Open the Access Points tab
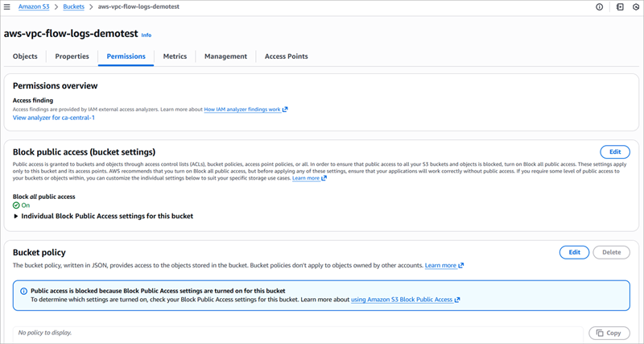The height and width of the screenshot is (344, 644). click(287, 56)
